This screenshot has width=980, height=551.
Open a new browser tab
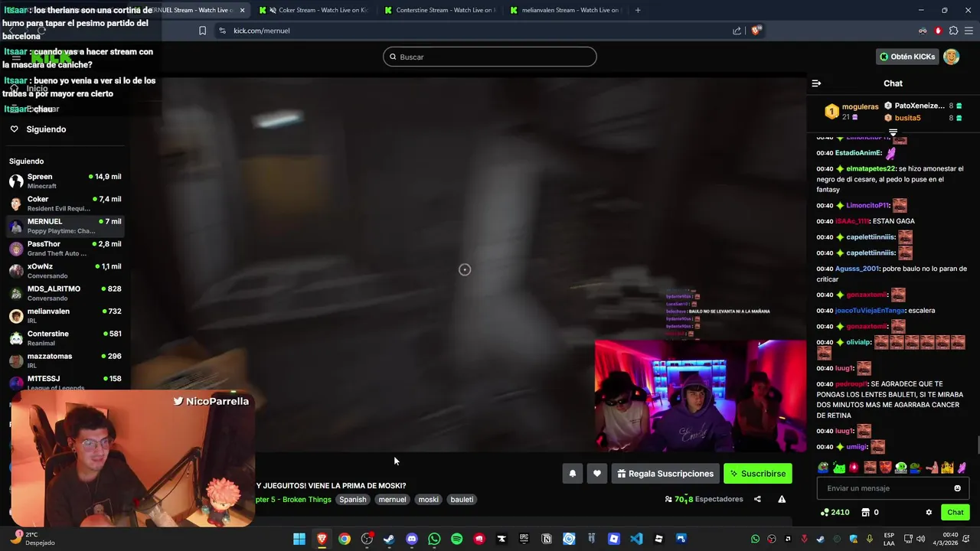click(638, 10)
